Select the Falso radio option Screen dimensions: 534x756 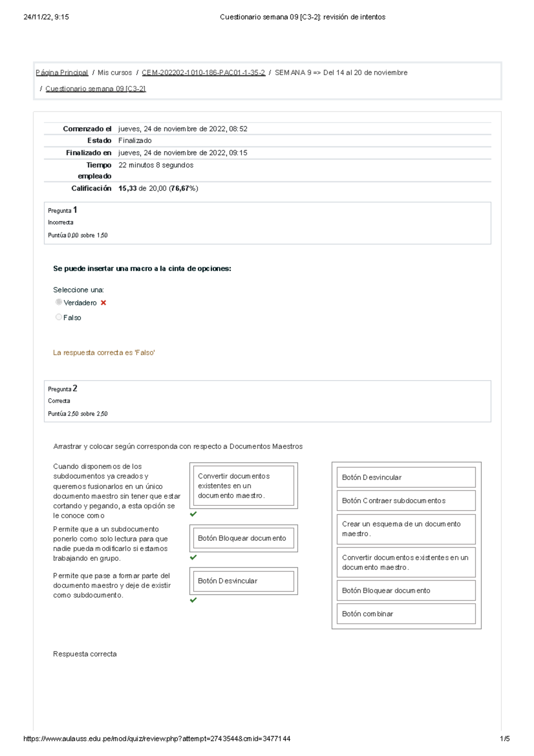tap(59, 317)
